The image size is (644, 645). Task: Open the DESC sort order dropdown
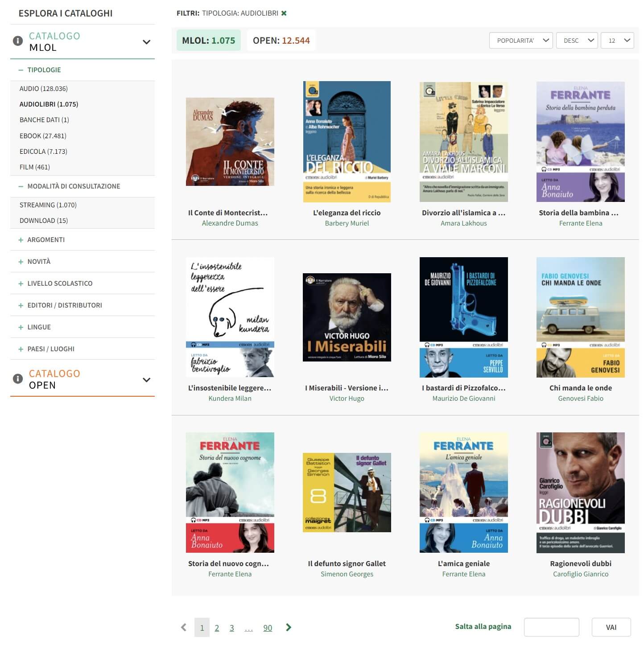(x=577, y=41)
